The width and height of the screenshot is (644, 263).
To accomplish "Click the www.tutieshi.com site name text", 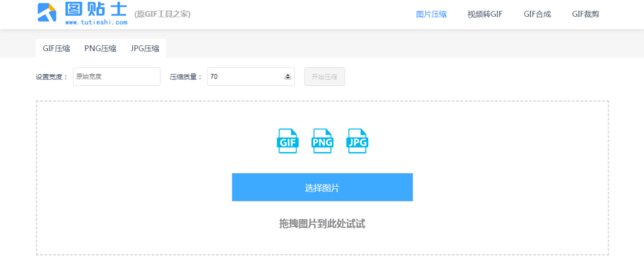I will coord(96,23).
